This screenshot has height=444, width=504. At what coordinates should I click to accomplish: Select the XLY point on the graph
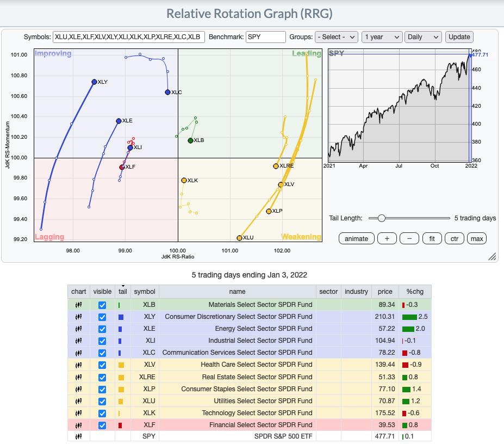point(94,82)
